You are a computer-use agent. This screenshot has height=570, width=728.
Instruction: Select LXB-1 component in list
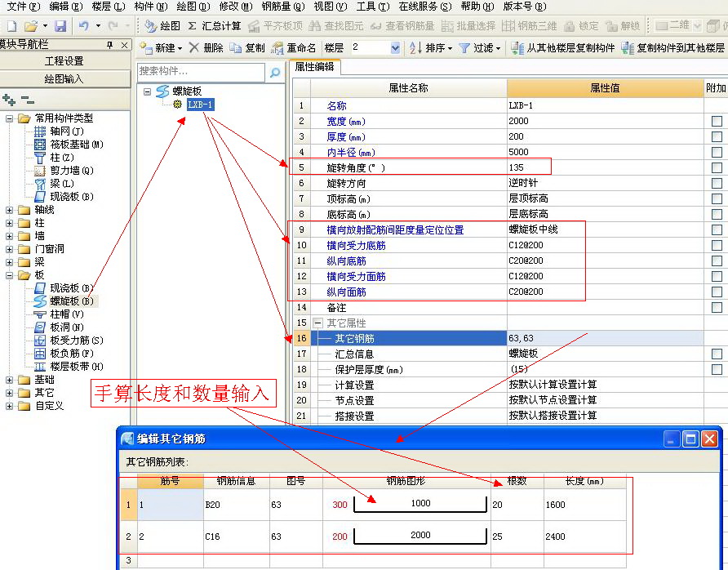[x=200, y=105]
